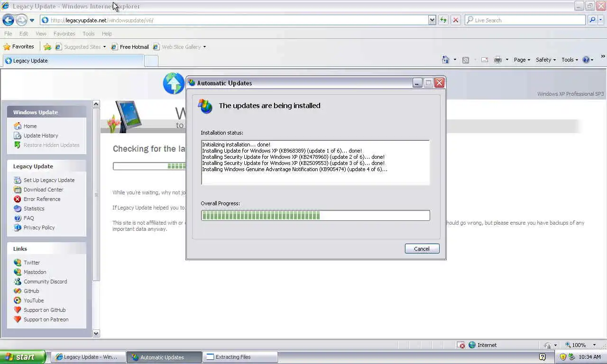Image resolution: width=607 pixels, height=364 pixels.
Task: Click the Print icon
Action: click(497, 60)
